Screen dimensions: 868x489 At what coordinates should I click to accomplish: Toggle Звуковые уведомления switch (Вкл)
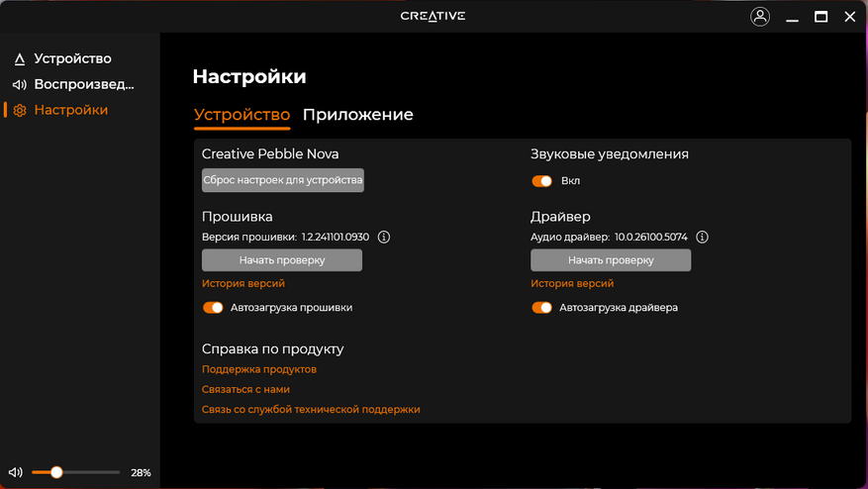coord(541,181)
